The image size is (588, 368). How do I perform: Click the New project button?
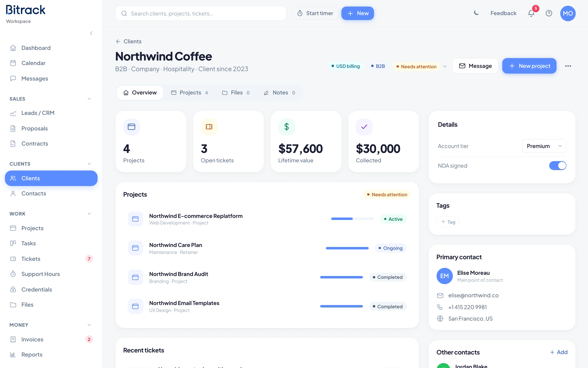[529, 66]
